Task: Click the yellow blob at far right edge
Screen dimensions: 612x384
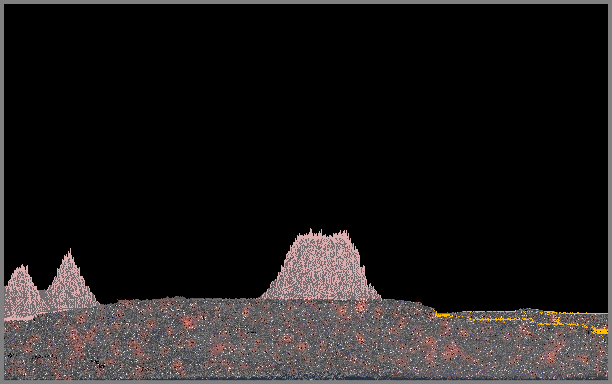Action: click(600, 331)
